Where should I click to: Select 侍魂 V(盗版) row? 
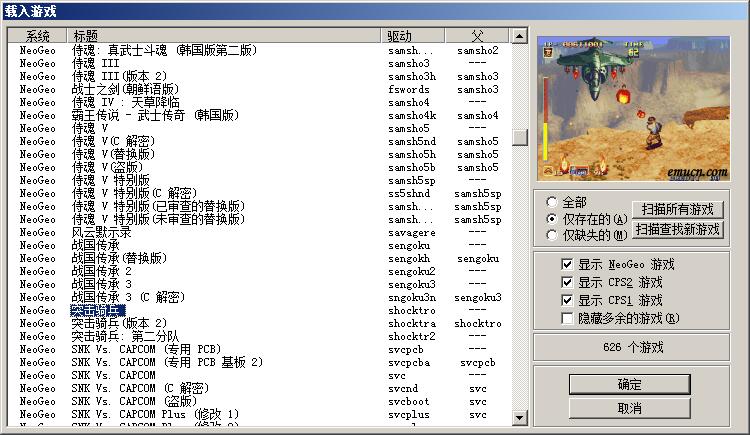[x=259, y=167]
